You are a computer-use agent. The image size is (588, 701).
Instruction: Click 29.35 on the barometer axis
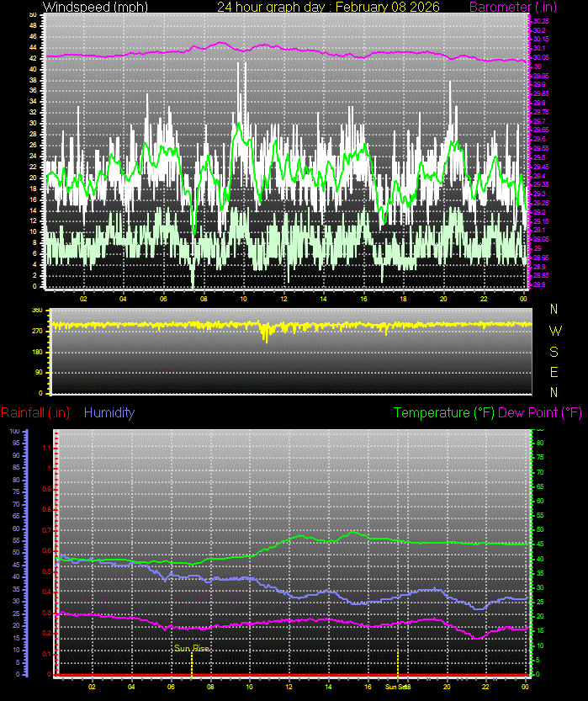541,184
